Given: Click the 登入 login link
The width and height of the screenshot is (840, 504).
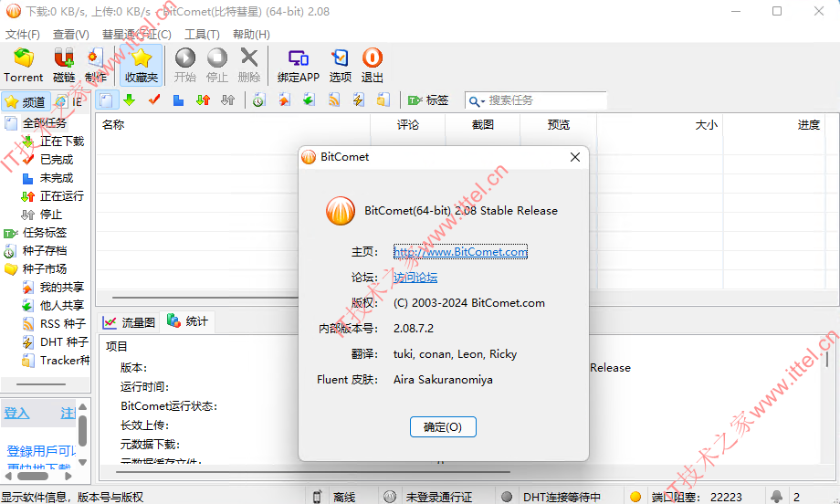Looking at the screenshot, I should pyautogui.click(x=16, y=414).
